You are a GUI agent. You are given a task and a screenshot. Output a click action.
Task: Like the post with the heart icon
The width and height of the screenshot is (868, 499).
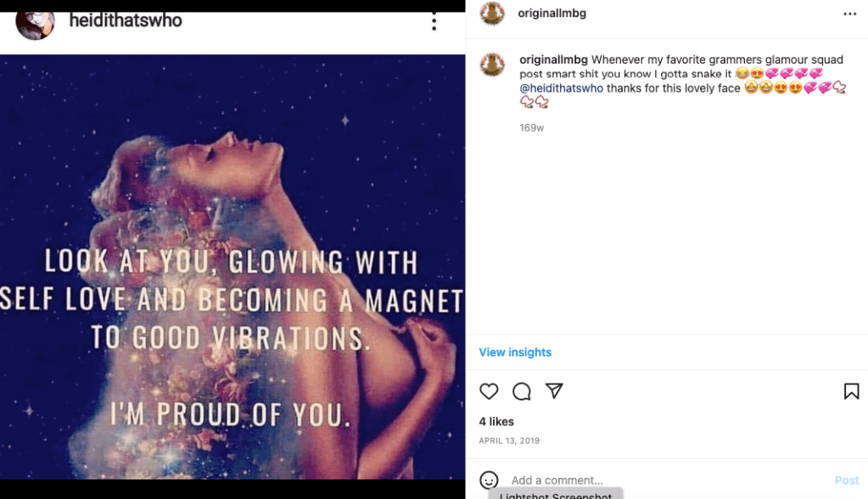489,391
